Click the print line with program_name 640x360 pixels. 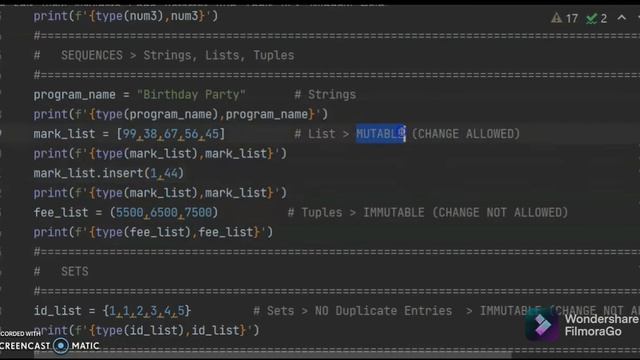pos(180,114)
